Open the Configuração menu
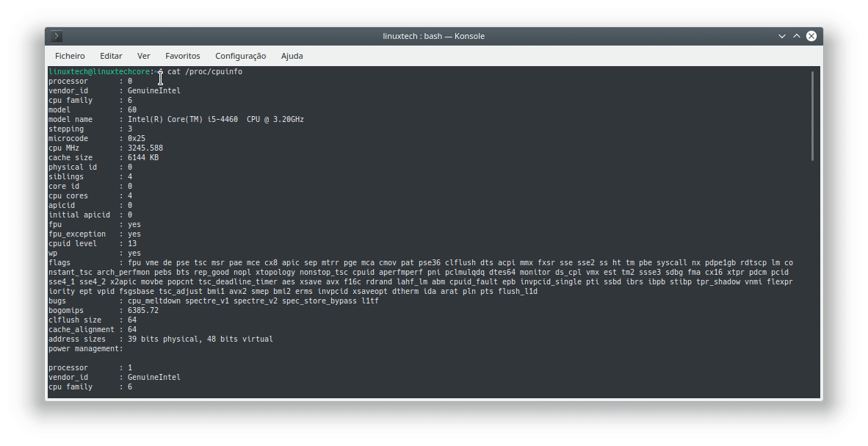 (x=240, y=56)
